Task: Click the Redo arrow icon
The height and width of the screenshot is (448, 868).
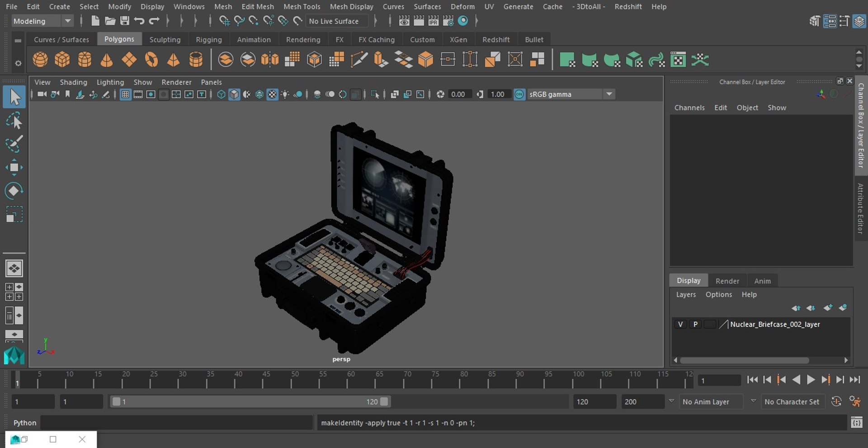Action: tap(154, 21)
